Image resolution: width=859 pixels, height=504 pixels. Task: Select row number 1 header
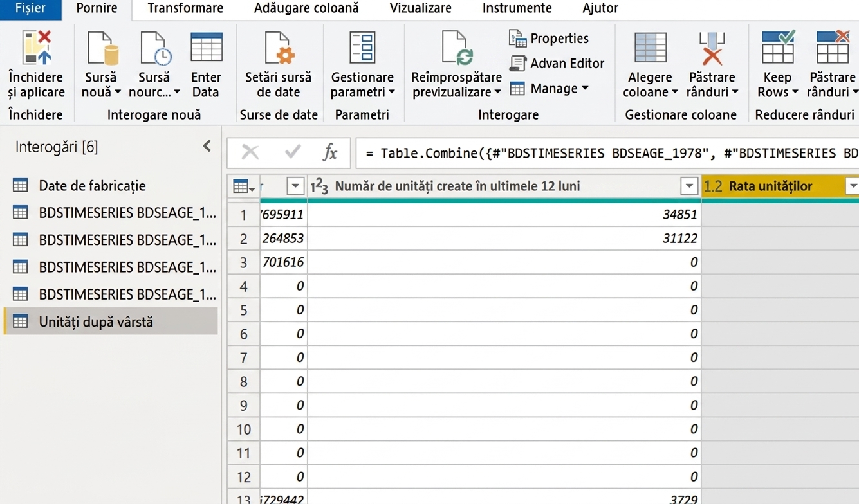click(x=243, y=214)
